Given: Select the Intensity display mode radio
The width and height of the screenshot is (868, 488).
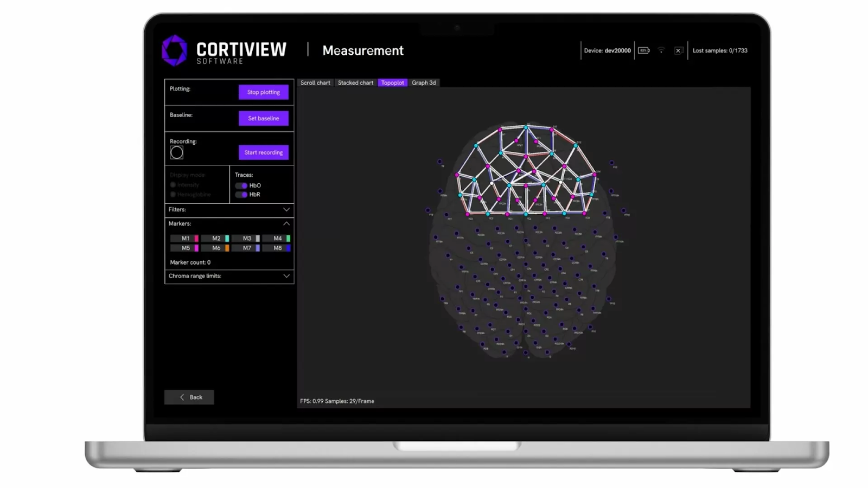Looking at the screenshot, I should coord(174,184).
